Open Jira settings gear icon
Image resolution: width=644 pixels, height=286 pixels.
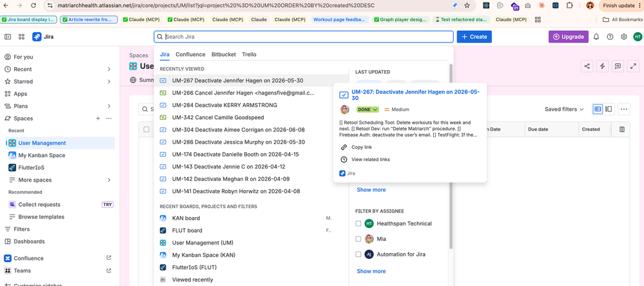click(x=623, y=37)
